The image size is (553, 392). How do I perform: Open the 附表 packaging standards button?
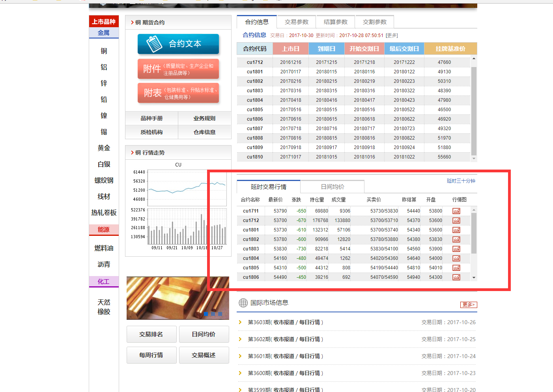tap(178, 93)
